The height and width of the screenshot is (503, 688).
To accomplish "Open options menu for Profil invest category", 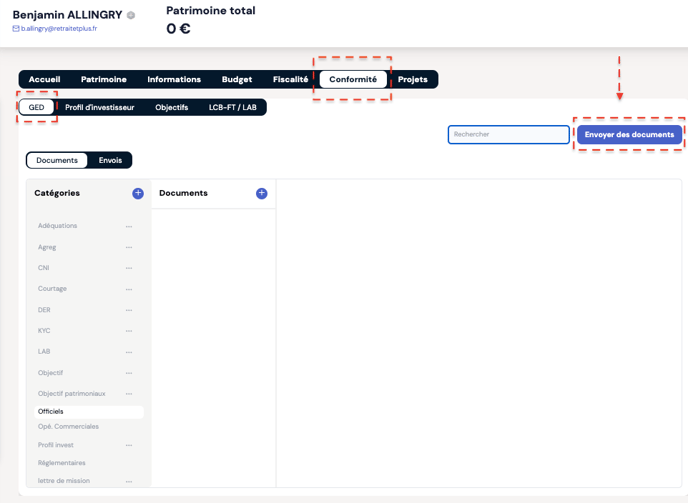I will (129, 445).
